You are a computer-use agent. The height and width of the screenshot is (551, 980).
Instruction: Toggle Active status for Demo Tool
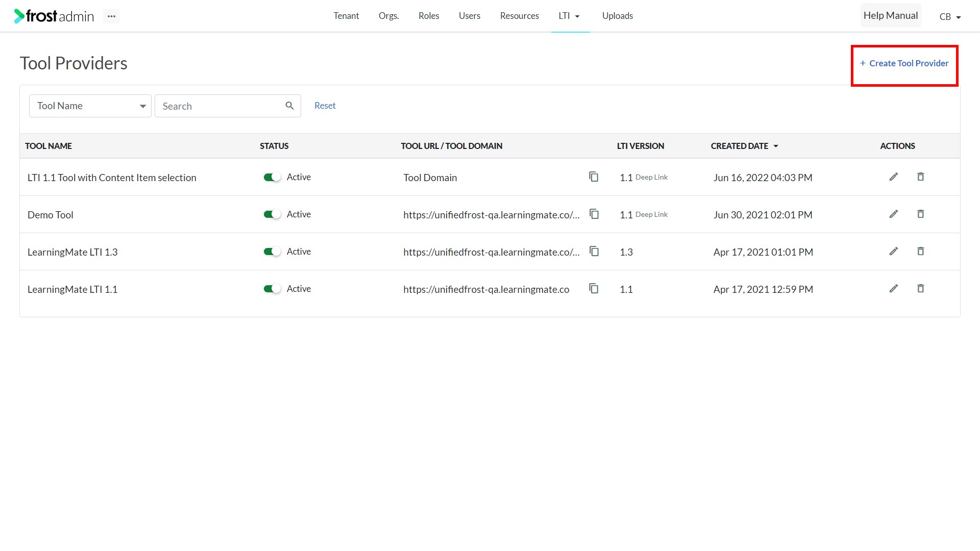pyautogui.click(x=272, y=214)
